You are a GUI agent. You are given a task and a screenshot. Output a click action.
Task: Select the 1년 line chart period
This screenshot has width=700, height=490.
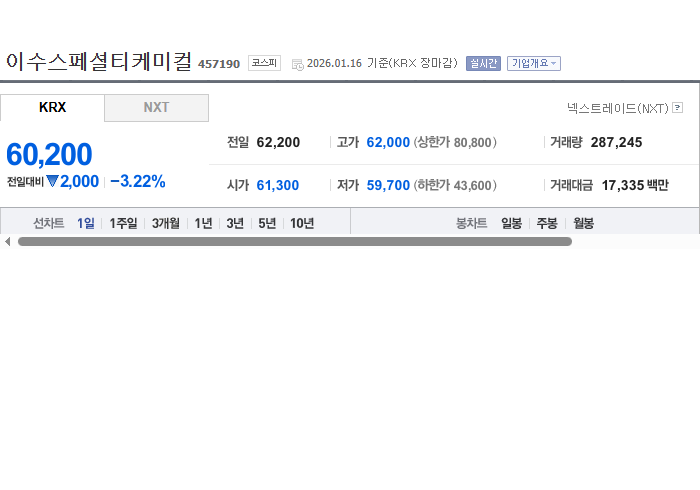pos(203,223)
